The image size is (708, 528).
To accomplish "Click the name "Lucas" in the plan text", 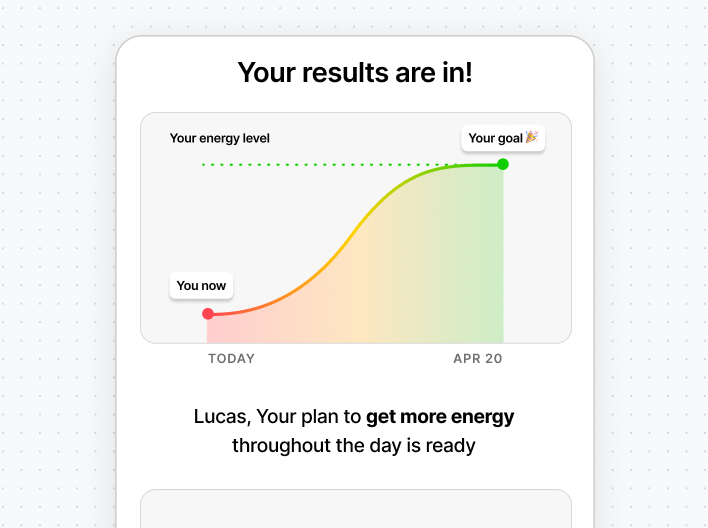I will click(219, 416).
